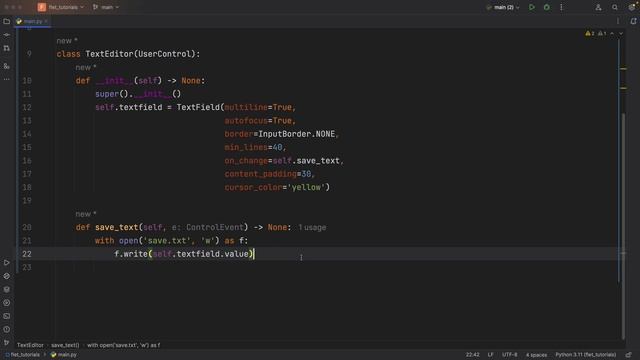640x360 pixels.
Task: Open the Project tool window folder icon
Action: [7, 21]
